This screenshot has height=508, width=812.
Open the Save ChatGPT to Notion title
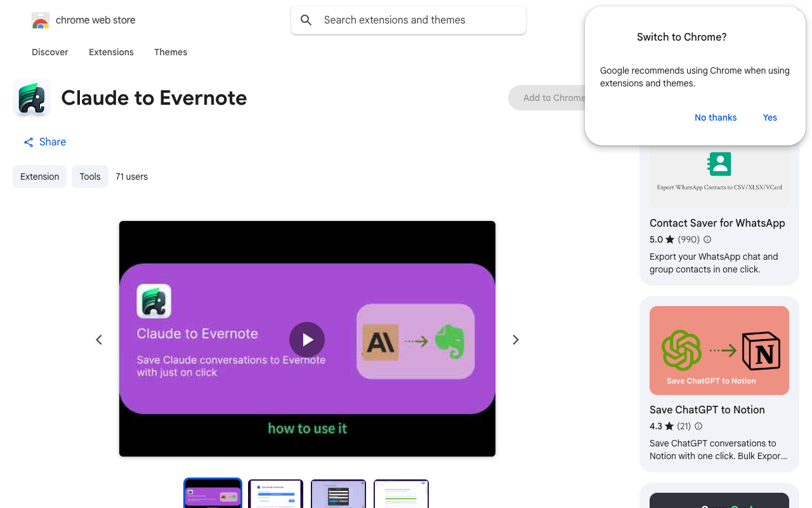[x=707, y=410]
